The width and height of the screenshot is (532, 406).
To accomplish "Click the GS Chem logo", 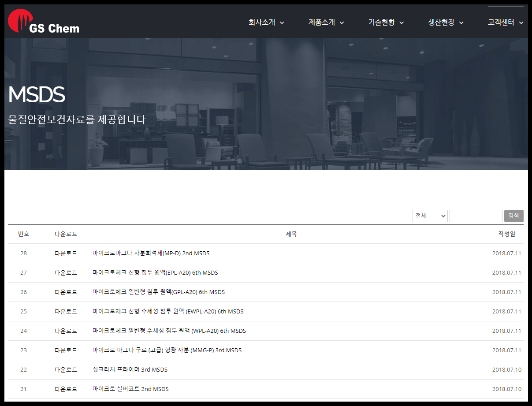I will click(x=44, y=22).
